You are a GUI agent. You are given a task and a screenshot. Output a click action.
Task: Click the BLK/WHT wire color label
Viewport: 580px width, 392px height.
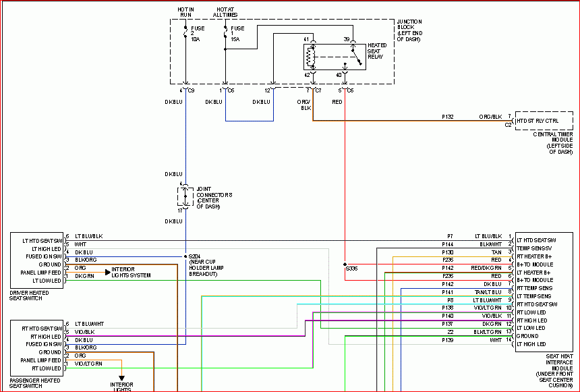pos(491,244)
